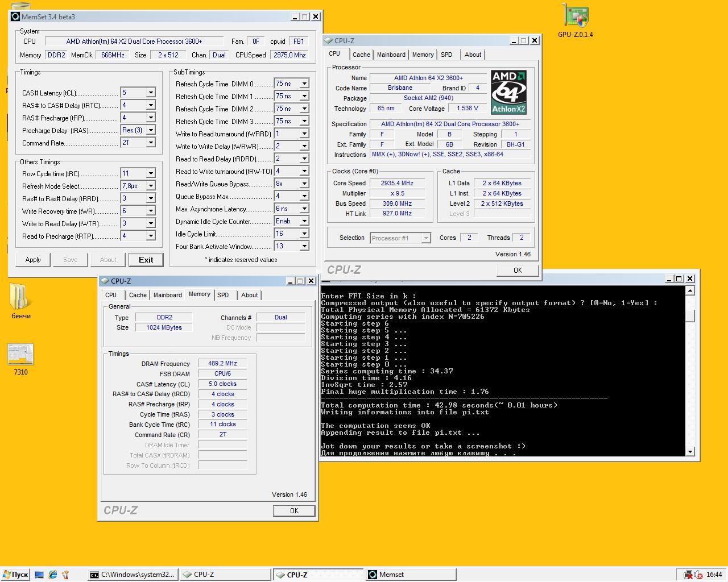Open Read to Precharge (tRTP) dropdown
The image size is (728, 582).
pos(151,236)
